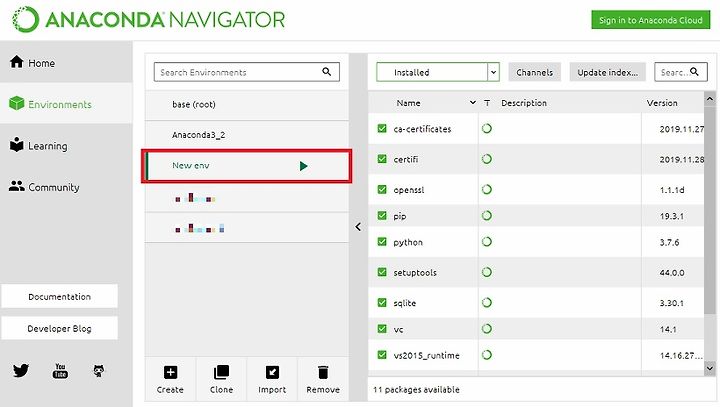Toggle the pip package checkbox
Screen dimensions: 720x407
pyautogui.click(x=382, y=215)
